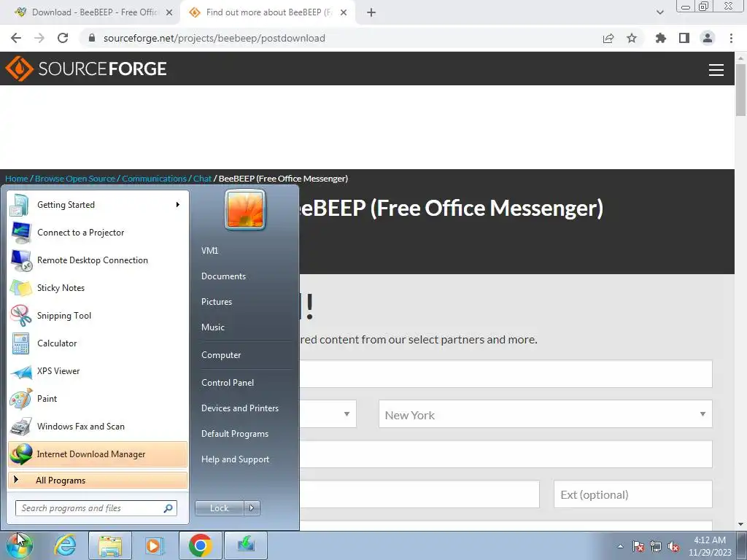Click the site padlock security icon
Screen dimensions: 747x560
coord(93,38)
